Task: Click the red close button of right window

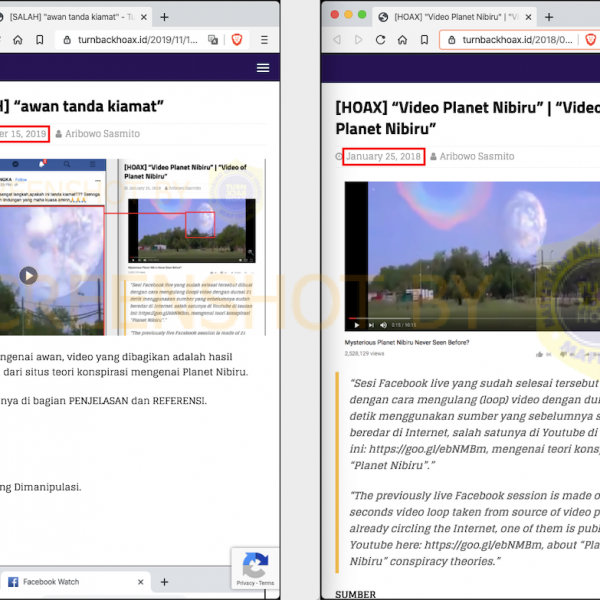Action: coord(335,15)
